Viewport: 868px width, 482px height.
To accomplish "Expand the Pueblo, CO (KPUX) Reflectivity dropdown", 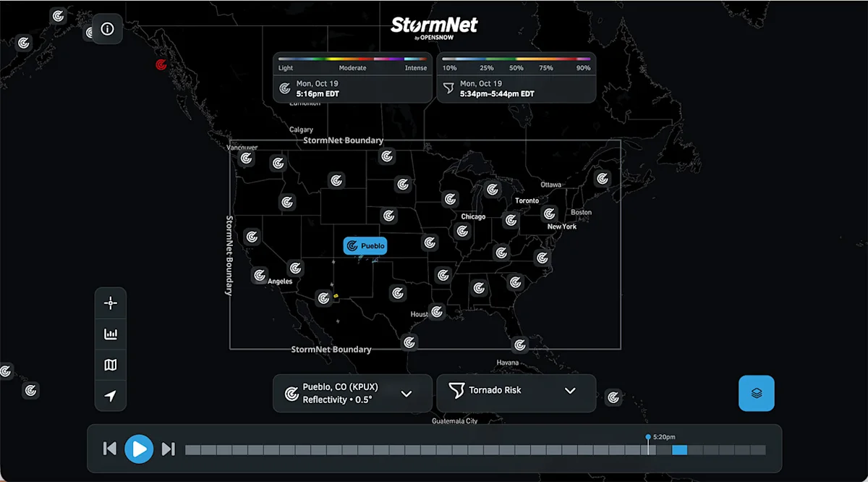I will point(352,394).
